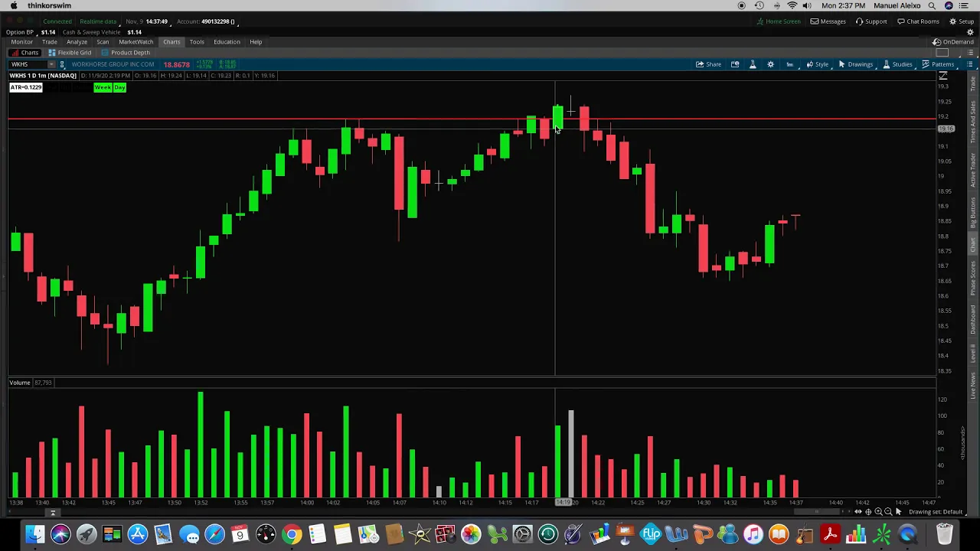
Task: Click the Realtime data indicator
Action: (x=98, y=21)
